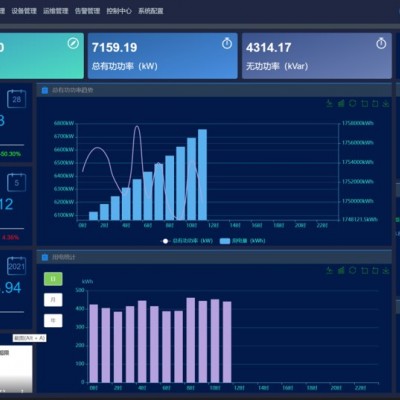The height and width of the screenshot is (400, 400).
Task: Select the 日 (day) statistics option
Action: (x=53, y=279)
